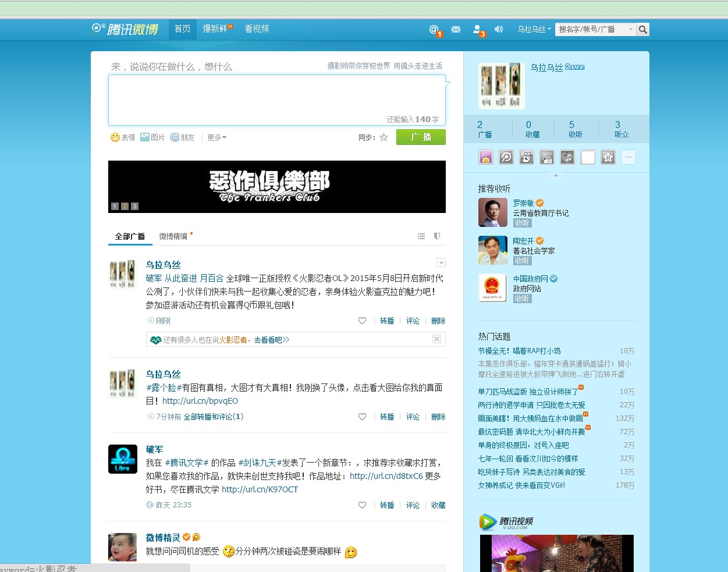Click in the compose message text box
The height and width of the screenshot is (572, 728).
(x=277, y=100)
